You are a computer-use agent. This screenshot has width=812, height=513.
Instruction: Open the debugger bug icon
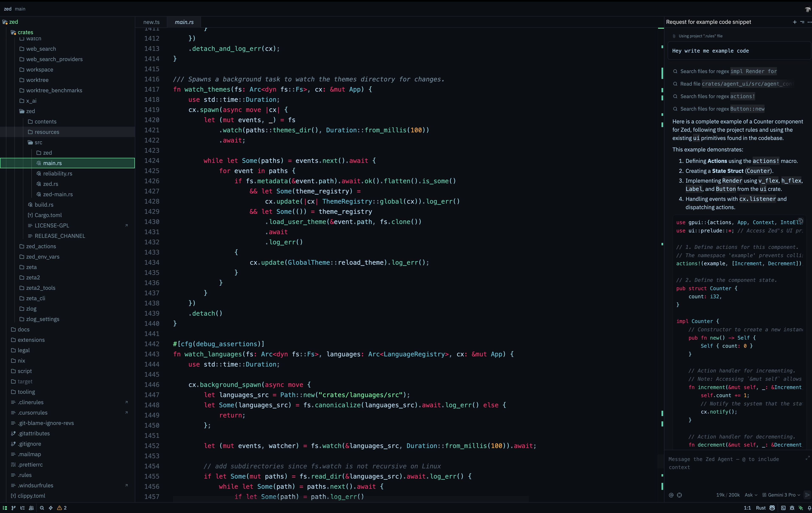point(792,508)
